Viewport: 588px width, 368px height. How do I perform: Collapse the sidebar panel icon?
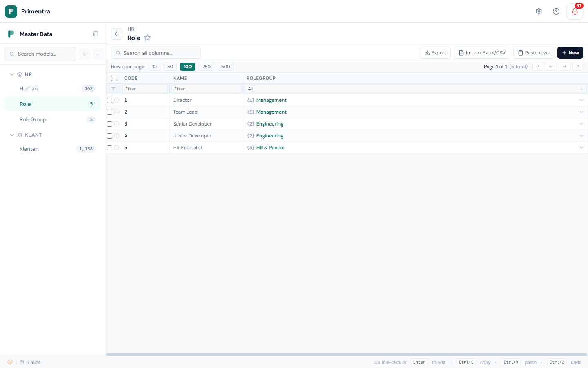coord(96,34)
